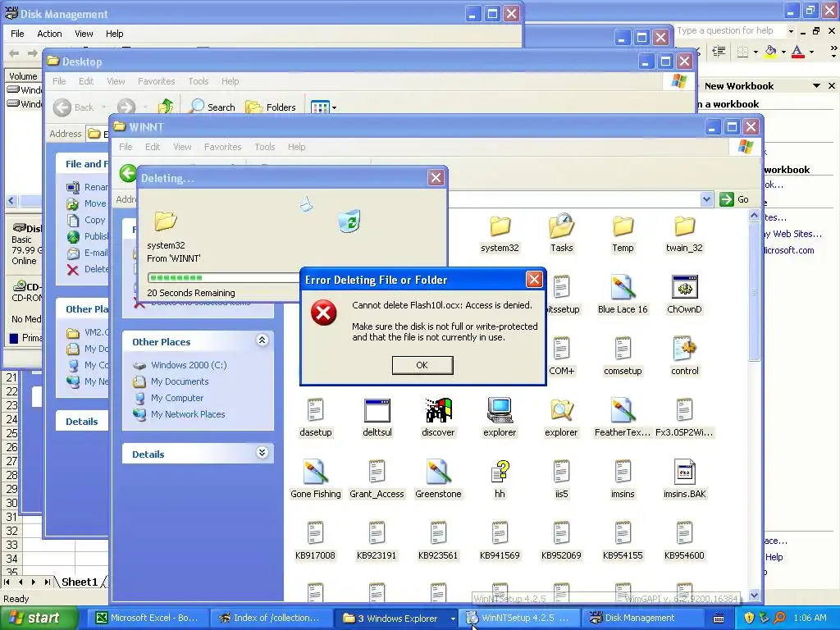The height and width of the screenshot is (630, 840).
Task: Select the Grant_Access text file
Action: (x=377, y=479)
